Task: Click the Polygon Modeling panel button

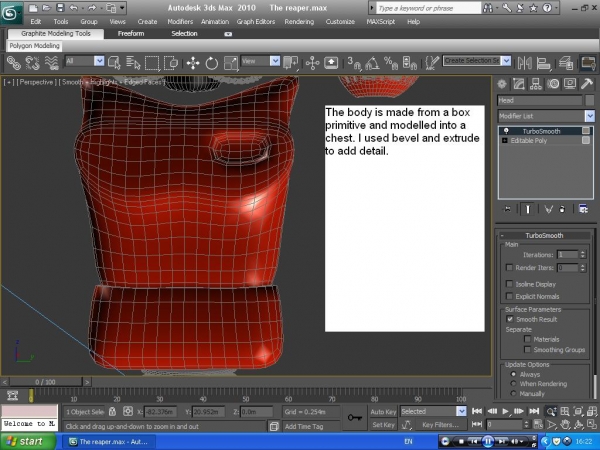Action: click(x=34, y=46)
